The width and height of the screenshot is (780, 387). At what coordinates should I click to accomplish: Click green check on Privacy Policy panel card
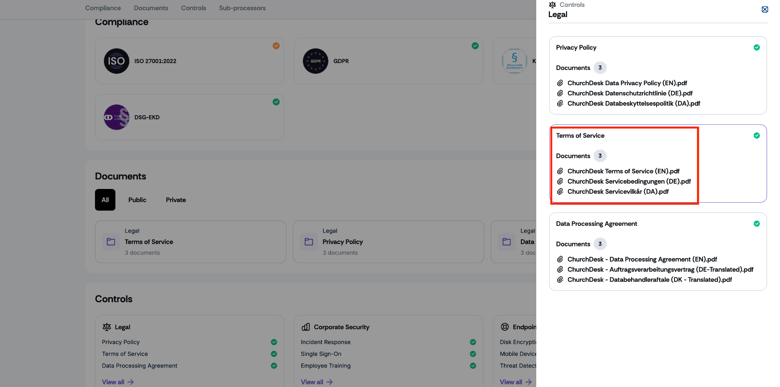757,48
